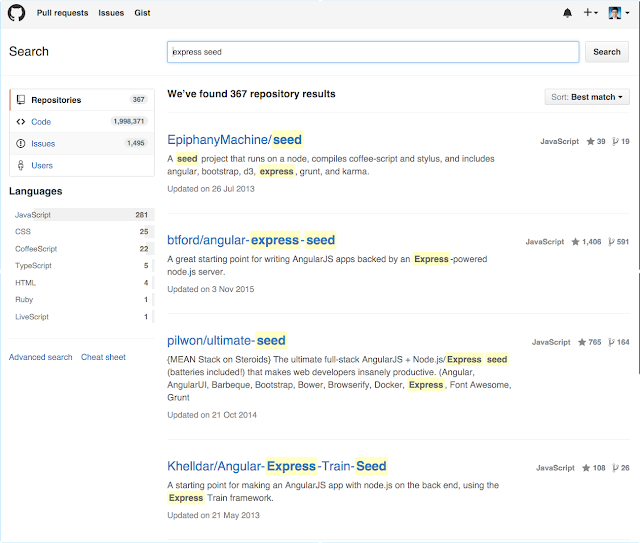Open Advanced search link

[x=40, y=357]
